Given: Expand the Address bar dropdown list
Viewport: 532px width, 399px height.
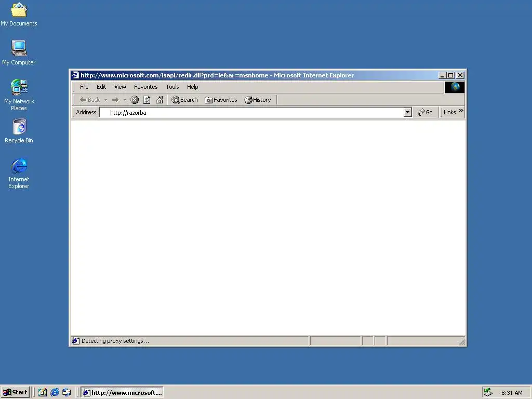Looking at the screenshot, I should pos(408,112).
